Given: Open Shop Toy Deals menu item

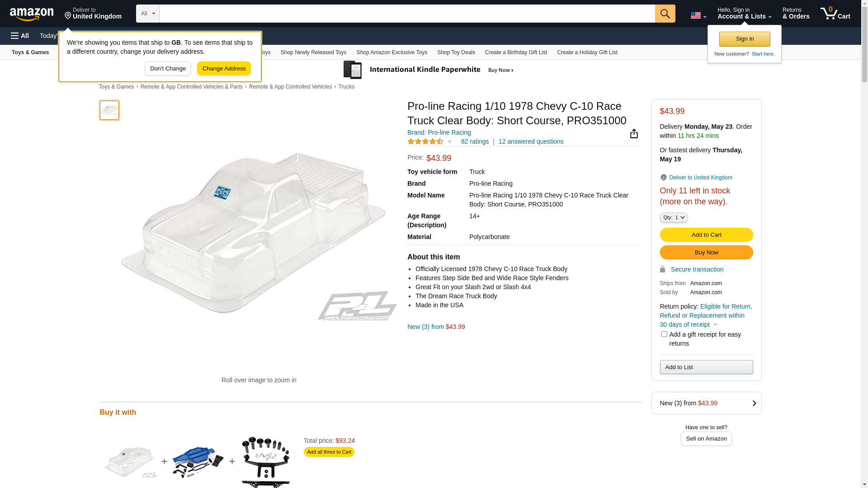Looking at the screenshot, I should pos(456,52).
